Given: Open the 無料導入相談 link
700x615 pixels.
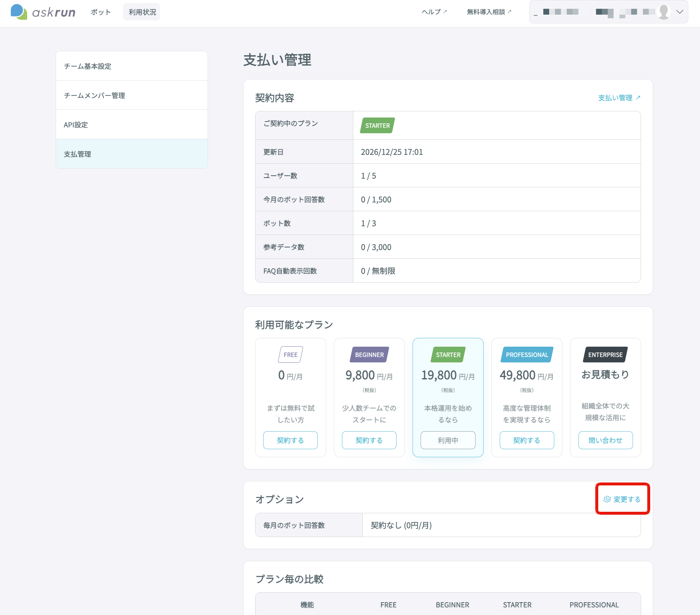Looking at the screenshot, I should click(489, 12).
